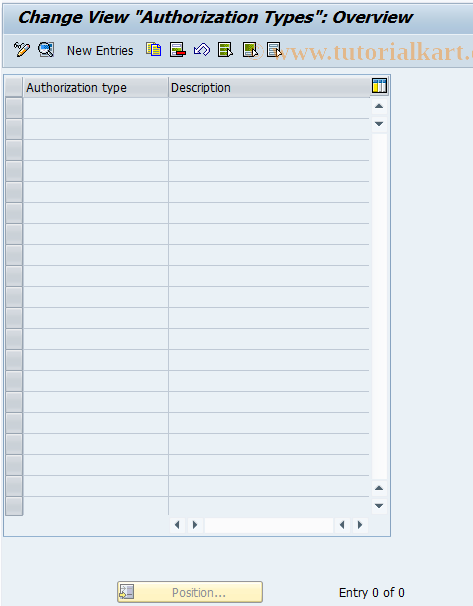The width and height of the screenshot is (473, 606).
Task: Click the horizontal scrollbar track
Action: [269, 525]
